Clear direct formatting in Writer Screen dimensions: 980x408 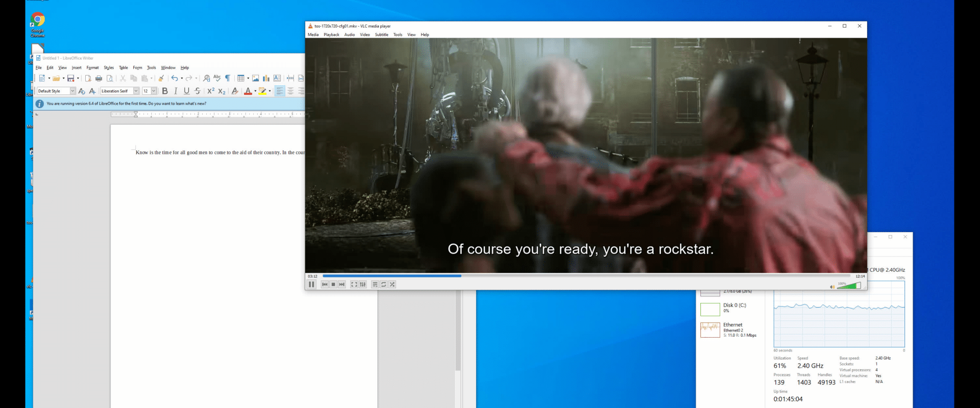pos(235,91)
